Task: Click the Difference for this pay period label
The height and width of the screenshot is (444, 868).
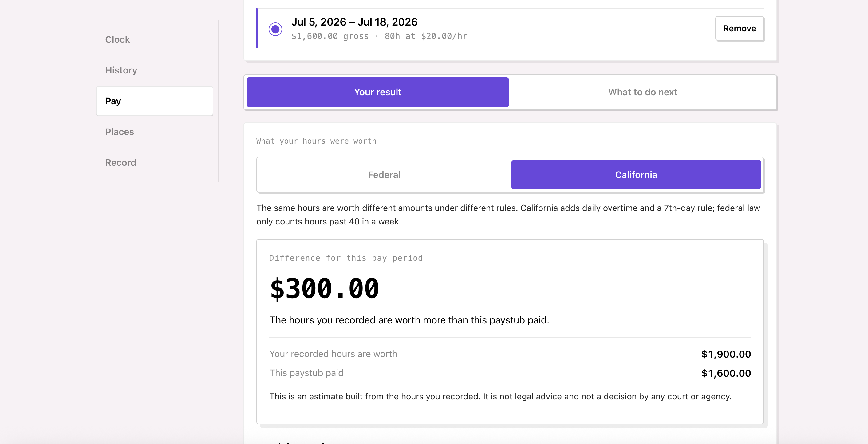Action: [x=346, y=258]
